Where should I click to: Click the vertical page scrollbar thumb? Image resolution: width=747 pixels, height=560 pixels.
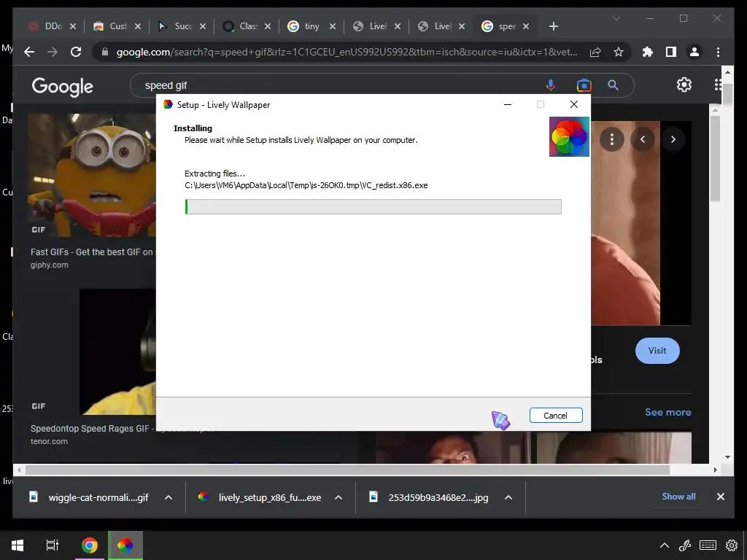727,94
